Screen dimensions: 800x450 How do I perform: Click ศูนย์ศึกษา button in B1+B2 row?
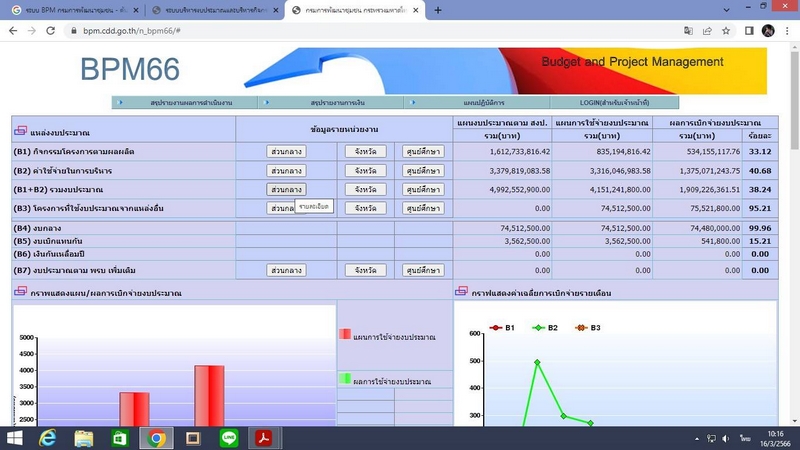pos(423,189)
